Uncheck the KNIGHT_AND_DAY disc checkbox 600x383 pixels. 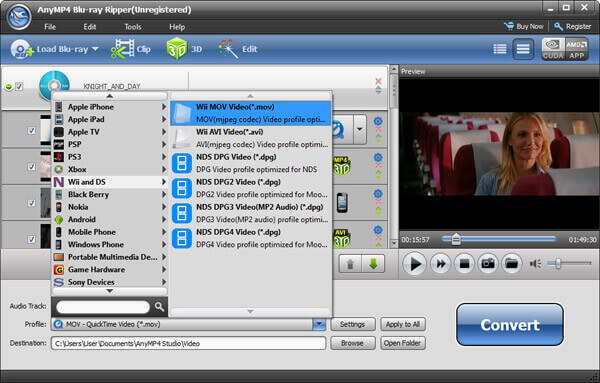pyautogui.click(x=19, y=87)
